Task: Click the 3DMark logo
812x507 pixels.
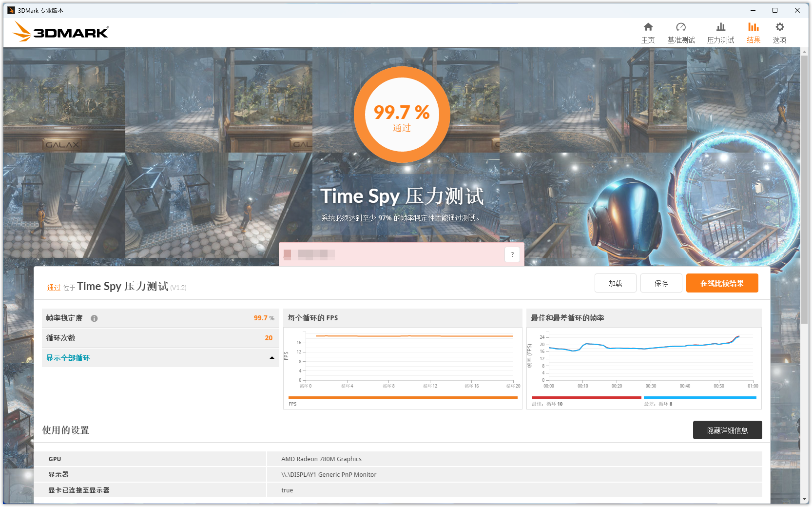Action: click(60, 32)
